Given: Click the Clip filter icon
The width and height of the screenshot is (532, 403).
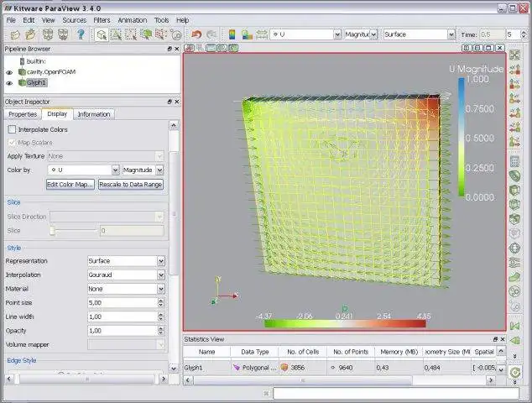Looking at the screenshot, I should click(x=515, y=190).
